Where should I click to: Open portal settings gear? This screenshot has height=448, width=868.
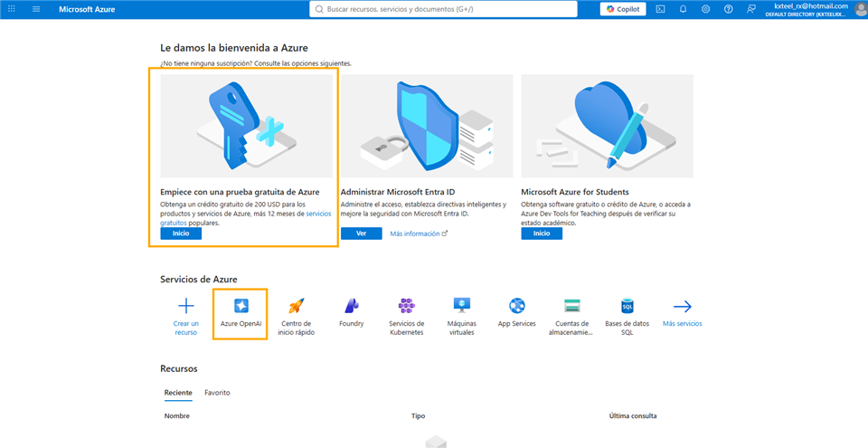(706, 9)
